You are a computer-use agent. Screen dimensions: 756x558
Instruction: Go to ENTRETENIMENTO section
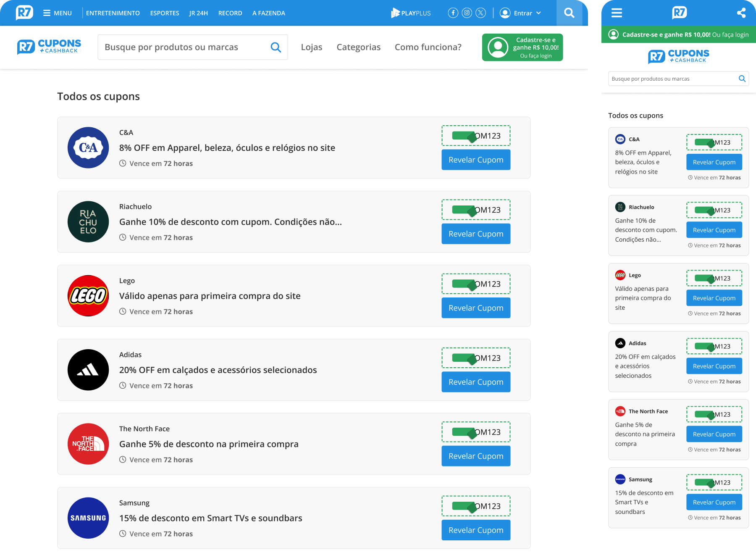coord(113,13)
